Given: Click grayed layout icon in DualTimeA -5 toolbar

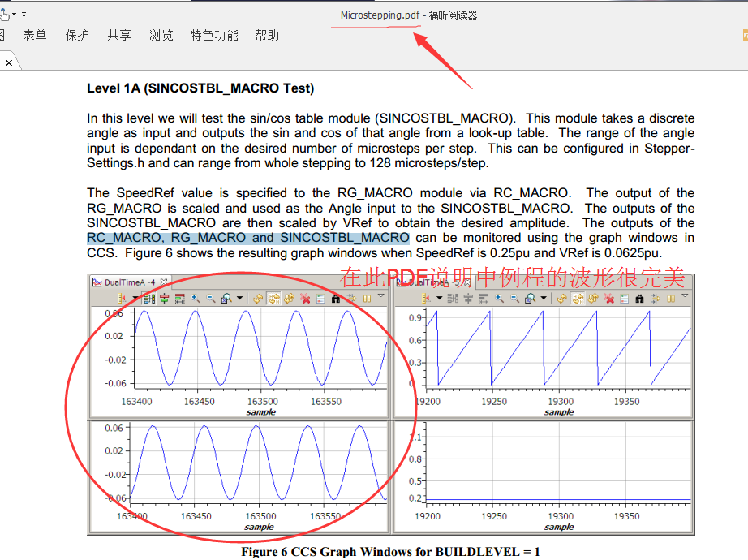Looking at the screenshot, I should [454, 299].
